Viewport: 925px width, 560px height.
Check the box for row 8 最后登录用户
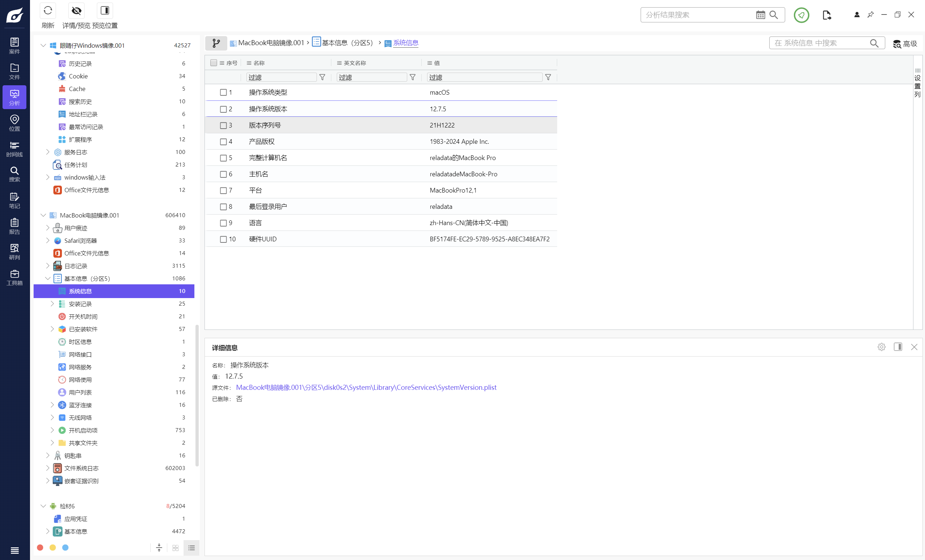(223, 207)
